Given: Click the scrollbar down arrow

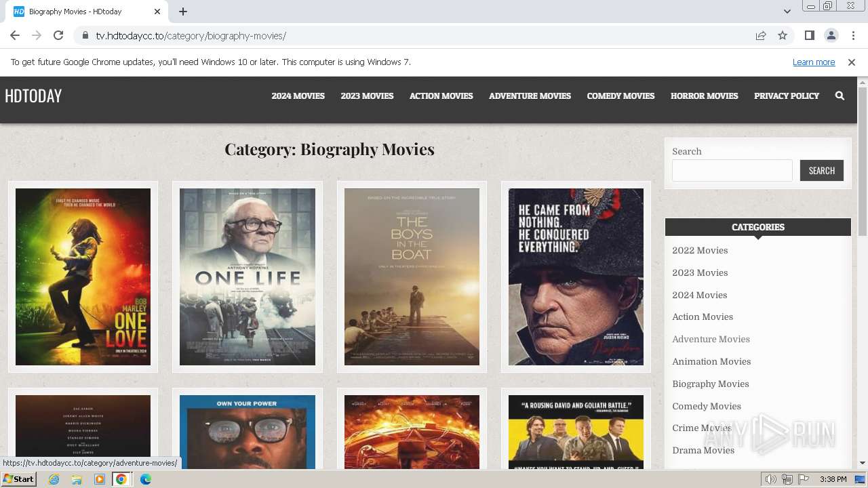Looking at the screenshot, I should click(863, 463).
